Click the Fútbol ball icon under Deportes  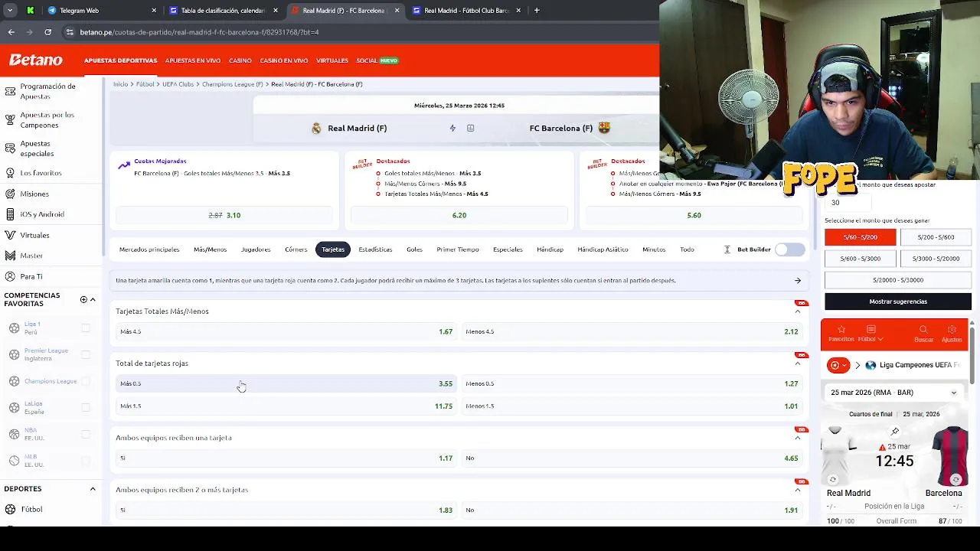[10, 509]
